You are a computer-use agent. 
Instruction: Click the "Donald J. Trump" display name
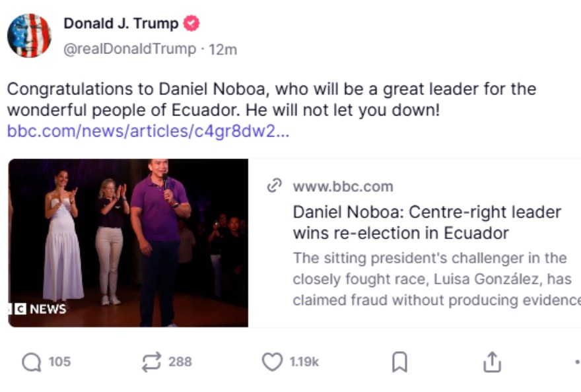tap(121, 24)
